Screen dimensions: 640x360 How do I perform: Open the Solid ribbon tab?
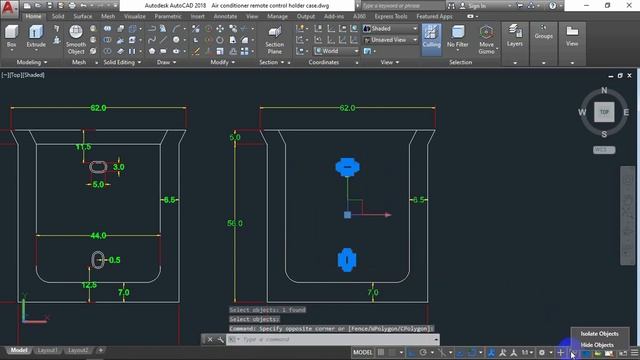58,16
